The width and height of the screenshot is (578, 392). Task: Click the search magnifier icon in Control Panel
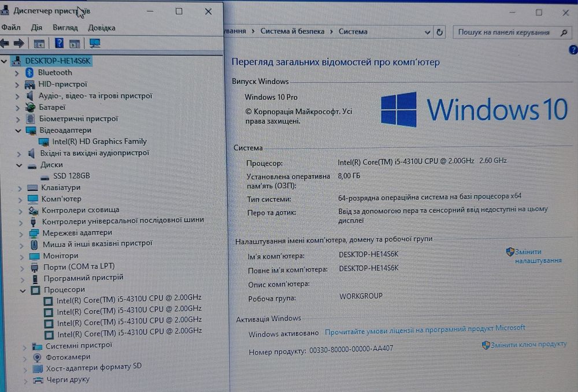564,33
